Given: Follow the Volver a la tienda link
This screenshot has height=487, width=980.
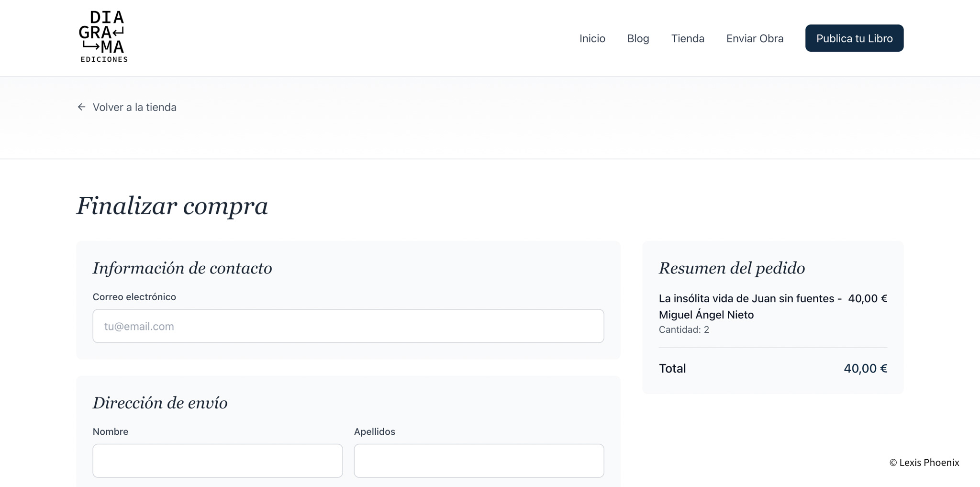Looking at the screenshot, I should tap(134, 107).
